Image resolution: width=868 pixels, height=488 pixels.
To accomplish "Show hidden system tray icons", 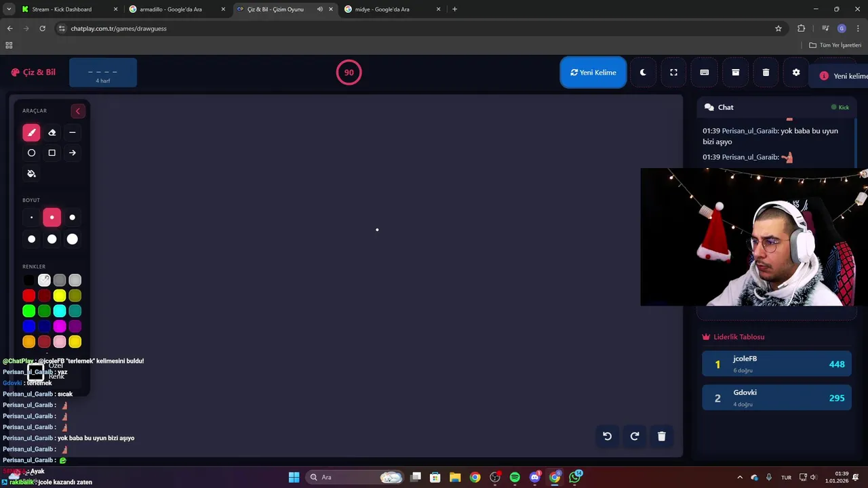I will tap(739, 477).
